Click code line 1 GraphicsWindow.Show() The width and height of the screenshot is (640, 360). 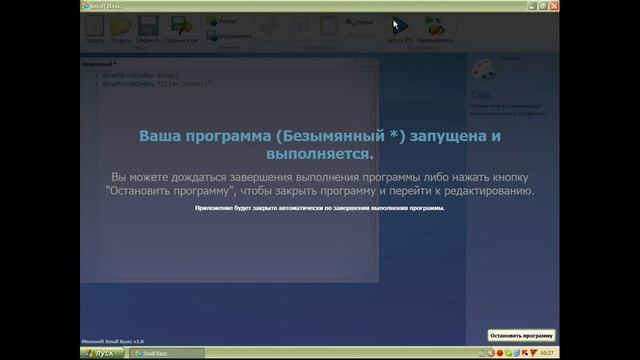click(x=141, y=76)
